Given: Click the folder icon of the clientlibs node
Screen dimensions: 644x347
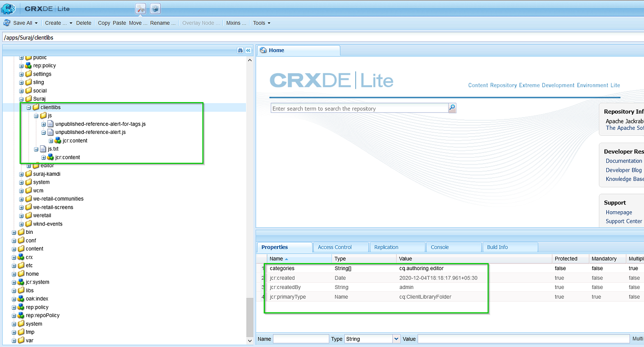Looking at the screenshot, I should 36,107.
